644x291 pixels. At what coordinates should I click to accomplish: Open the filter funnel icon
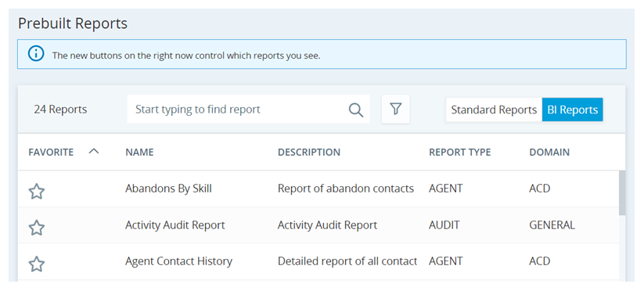pos(395,110)
